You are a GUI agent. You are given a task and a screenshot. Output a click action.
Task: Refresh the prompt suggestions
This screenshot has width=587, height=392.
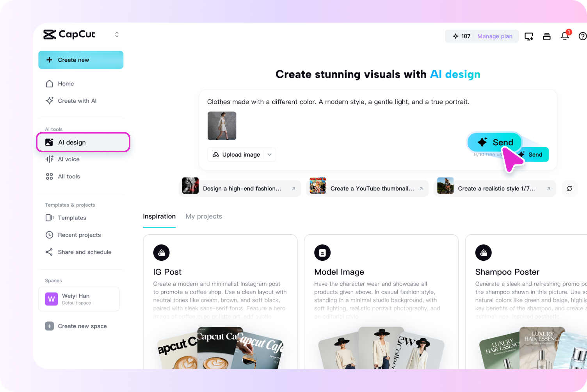pos(569,189)
